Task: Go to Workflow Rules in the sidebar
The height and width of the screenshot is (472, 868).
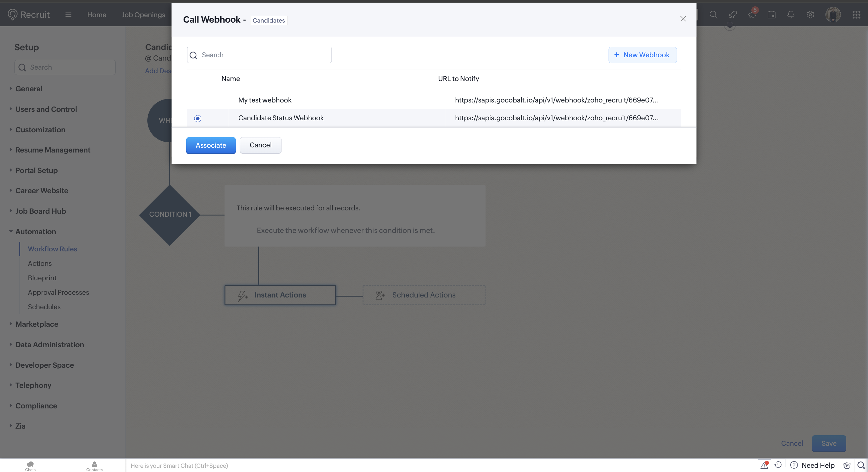Action: (52, 249)
